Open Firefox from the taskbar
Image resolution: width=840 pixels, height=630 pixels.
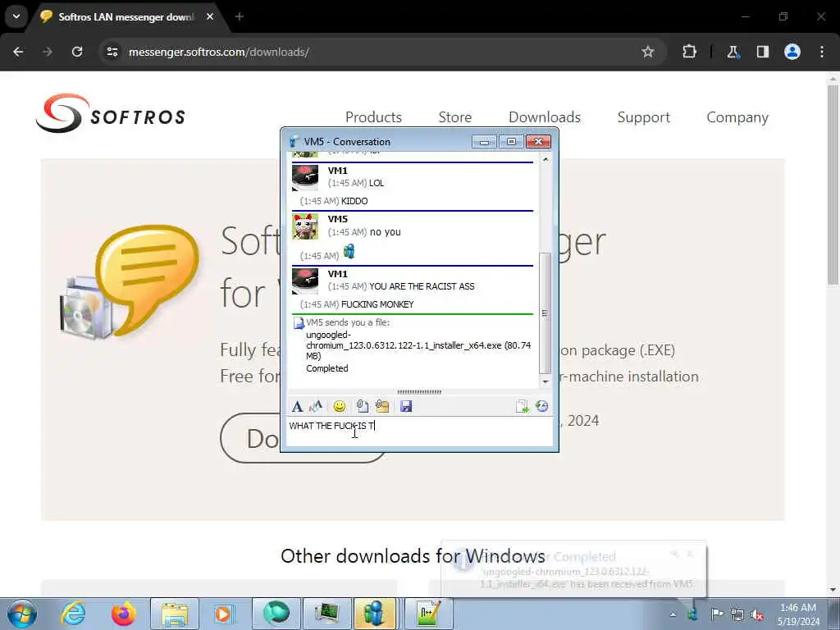(x=124, y=614)
